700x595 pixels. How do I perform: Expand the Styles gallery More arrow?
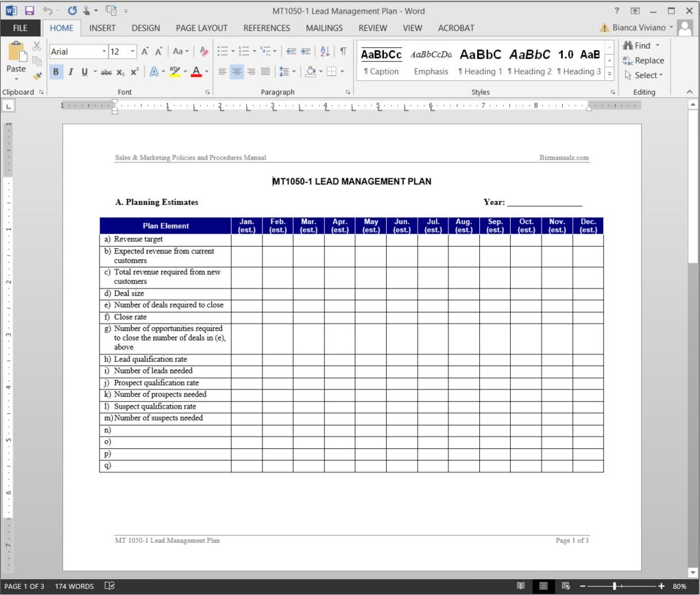pyautogui.click(x=610, y=74)
